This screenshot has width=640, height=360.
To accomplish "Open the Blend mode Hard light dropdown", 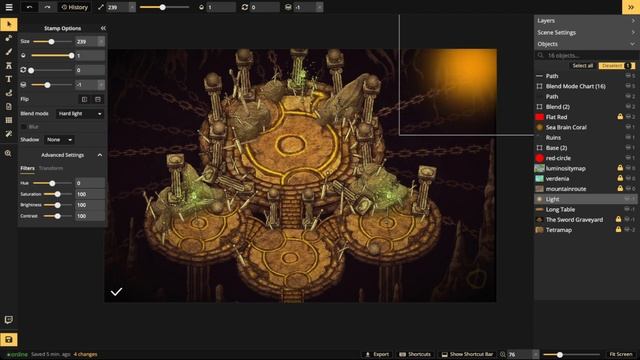I will click(x=80, y=113).
